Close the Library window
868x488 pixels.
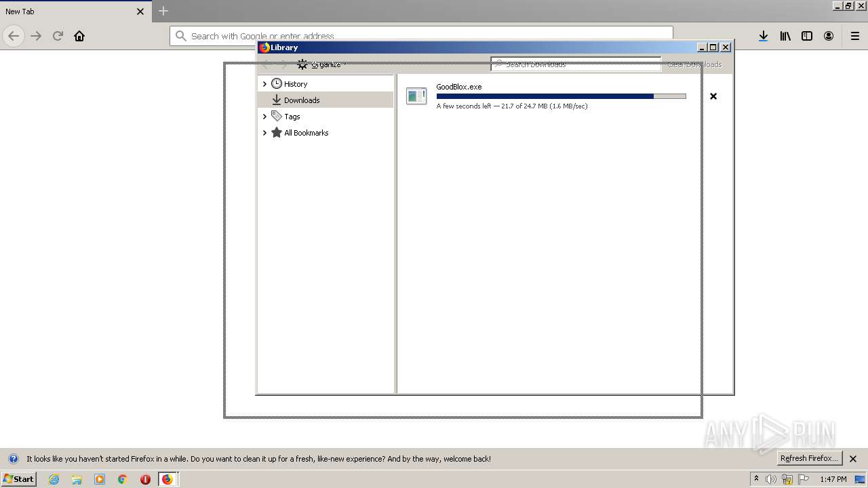(x=726, y=47)
